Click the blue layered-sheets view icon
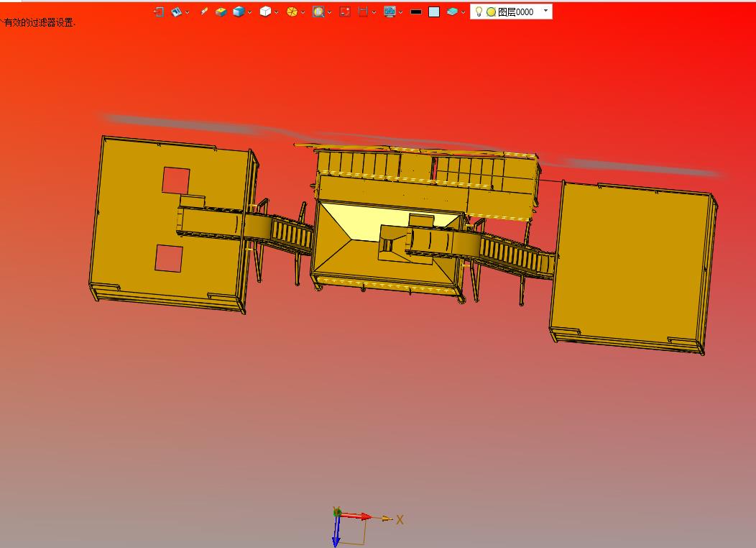The image size is (756, 548). (x=177, y=12)
